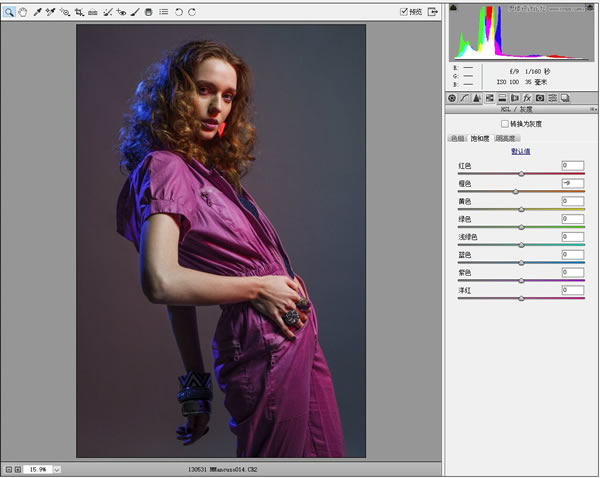
Task: Adjust the 蓝色 saturation slider
Action: pos(521,263)
